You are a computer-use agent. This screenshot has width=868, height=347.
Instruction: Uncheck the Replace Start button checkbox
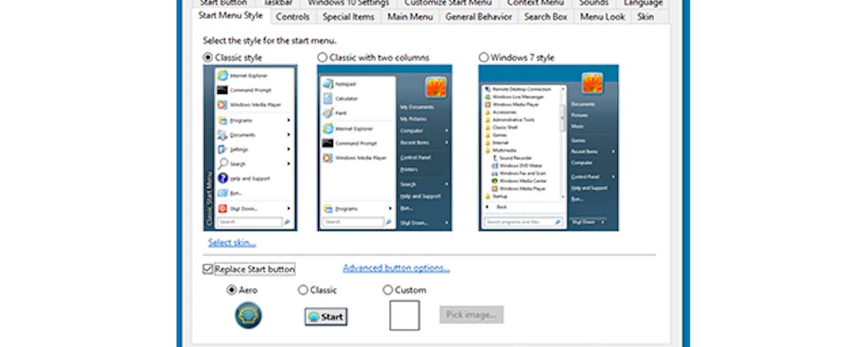208,269
